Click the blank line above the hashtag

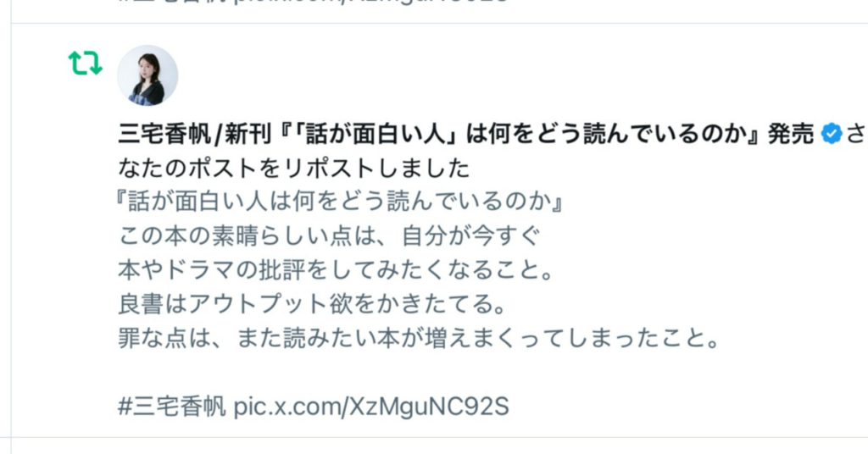(x=419, y=372)
